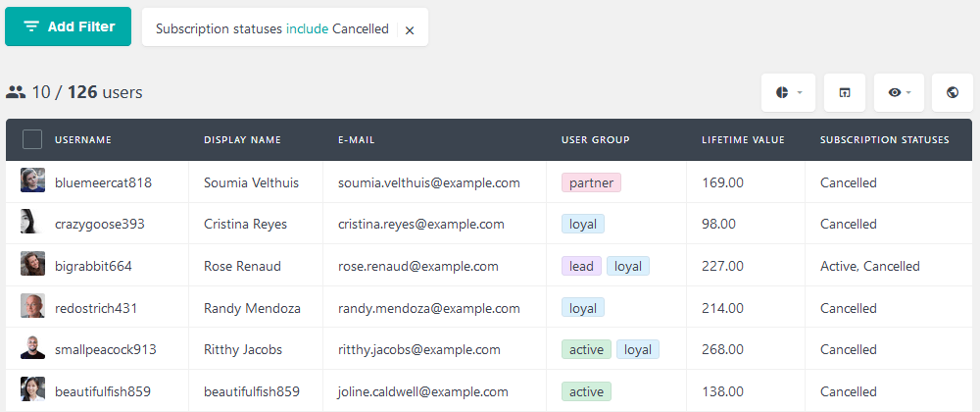Click the Add Filter button
Viewport: 980px width, 412px height.
click(69, 26)
